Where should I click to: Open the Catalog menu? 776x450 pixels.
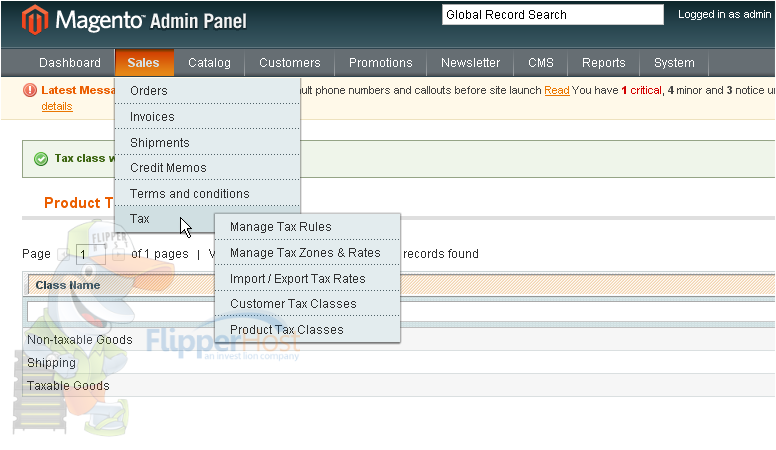[x=209, y=63]
